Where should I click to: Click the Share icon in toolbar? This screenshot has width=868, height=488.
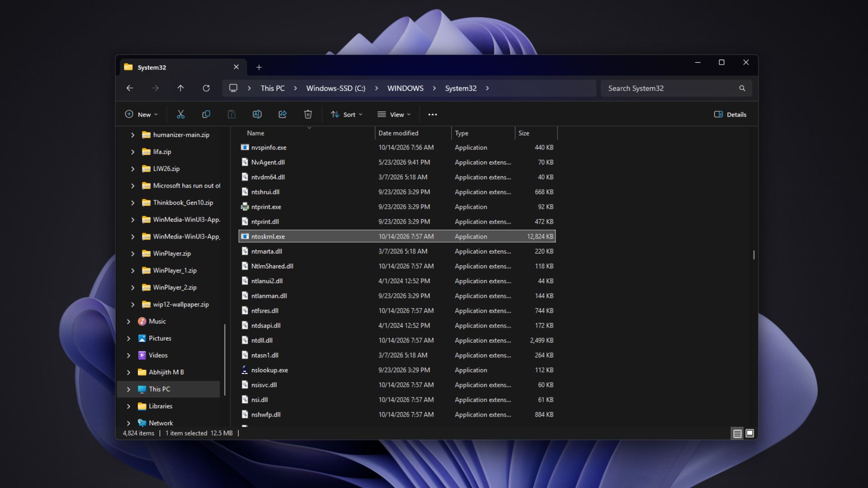tap(283, 114)
